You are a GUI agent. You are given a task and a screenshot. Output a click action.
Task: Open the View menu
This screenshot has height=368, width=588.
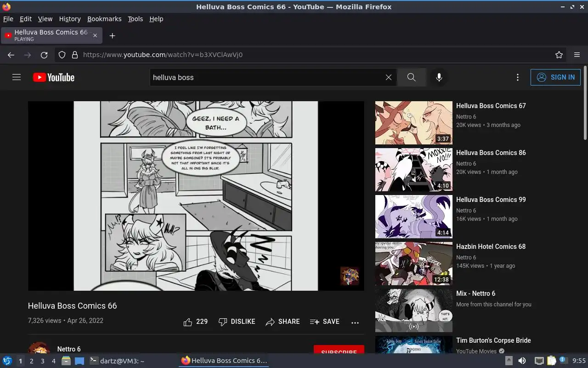[45, 19]
